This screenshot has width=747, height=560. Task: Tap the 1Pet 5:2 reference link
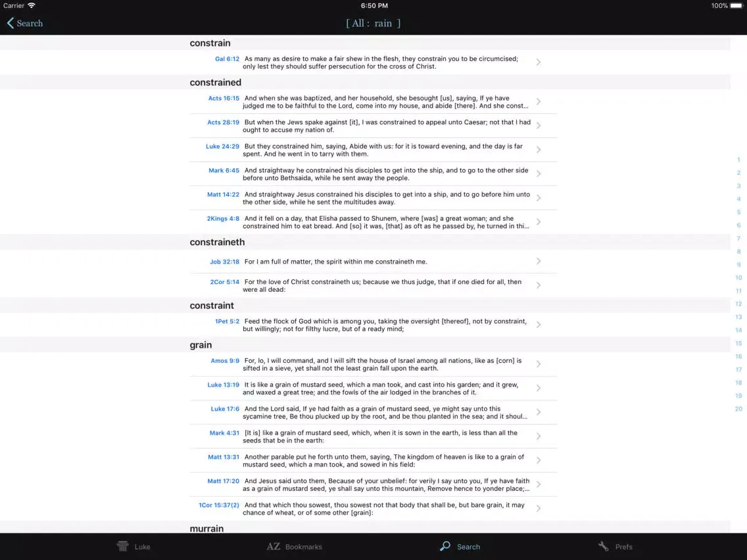[227, 322]
